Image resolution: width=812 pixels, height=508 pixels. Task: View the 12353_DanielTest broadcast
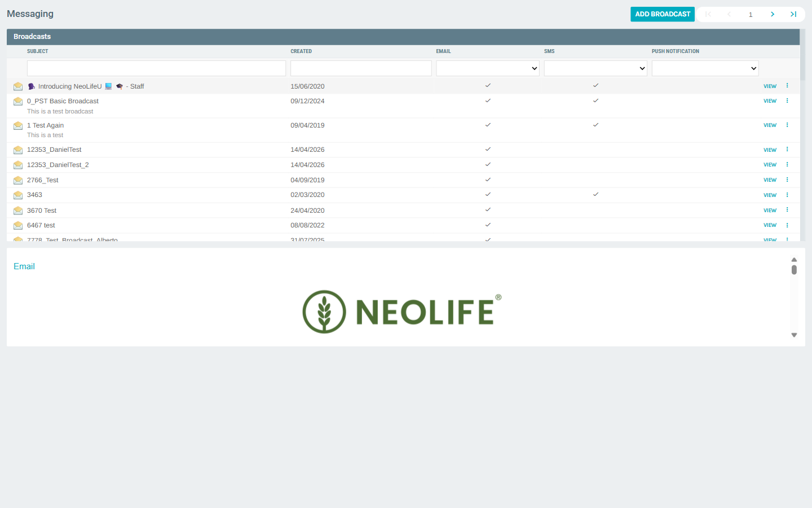click(x=770, y=150)
